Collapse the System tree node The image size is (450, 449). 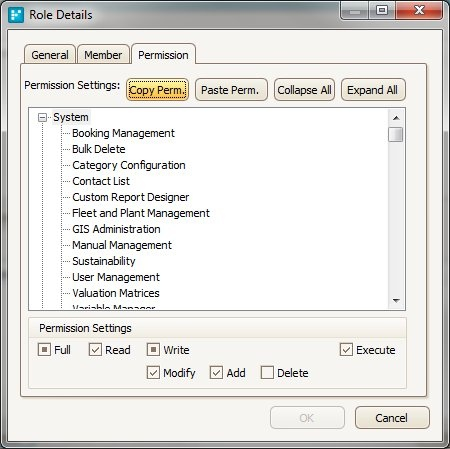[x=42, y=117]
